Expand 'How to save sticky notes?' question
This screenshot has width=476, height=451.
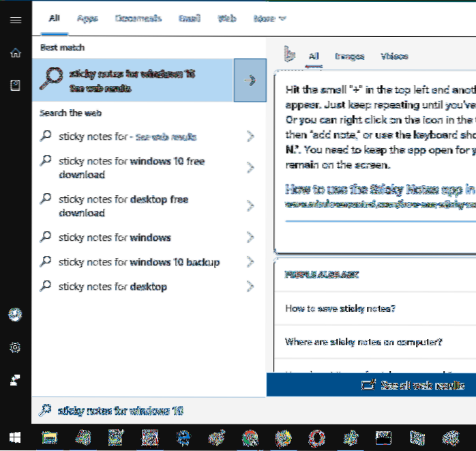pos(340,308)
